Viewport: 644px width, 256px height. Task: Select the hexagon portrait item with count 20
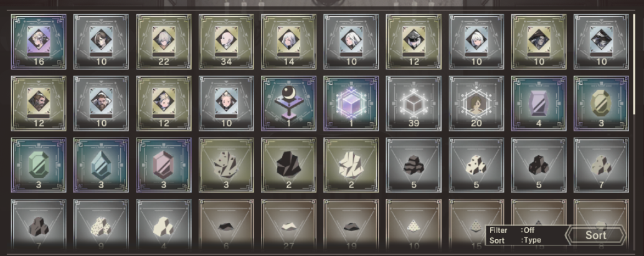pyautogui.click(x=476, y=103)
